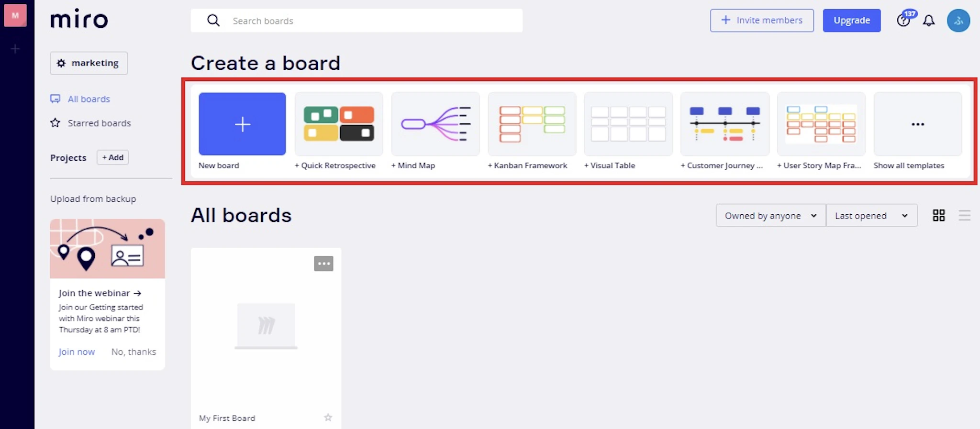Open the help question mark icon
The width and height of the screenshot is (980, 429).
[903, 21]
